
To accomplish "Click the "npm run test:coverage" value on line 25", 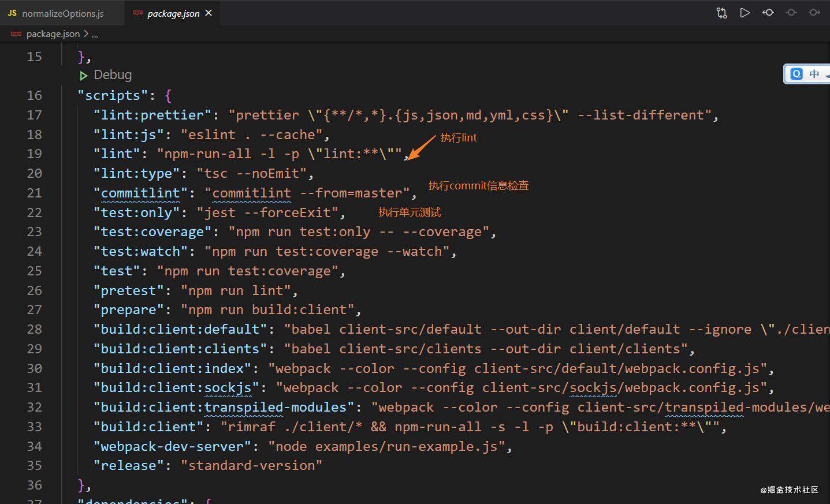I will click(x=248, y=271).
